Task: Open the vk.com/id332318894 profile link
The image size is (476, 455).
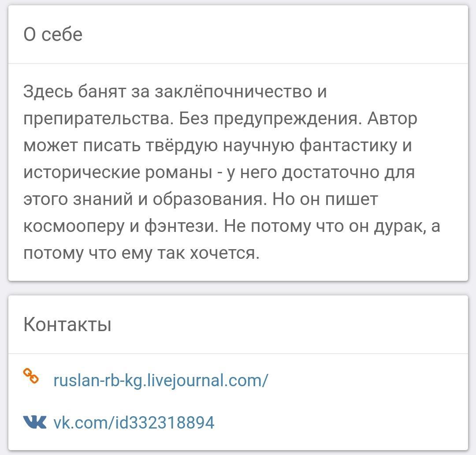Action: 134,422
